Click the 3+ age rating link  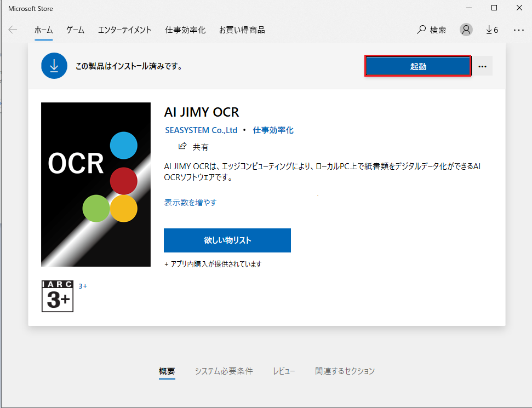83,286
